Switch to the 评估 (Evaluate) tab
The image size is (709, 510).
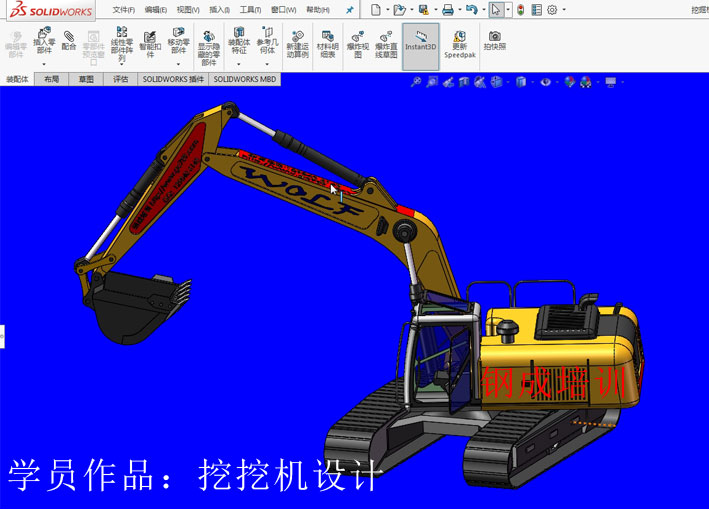pyautogui.click(x=120, y=78)
